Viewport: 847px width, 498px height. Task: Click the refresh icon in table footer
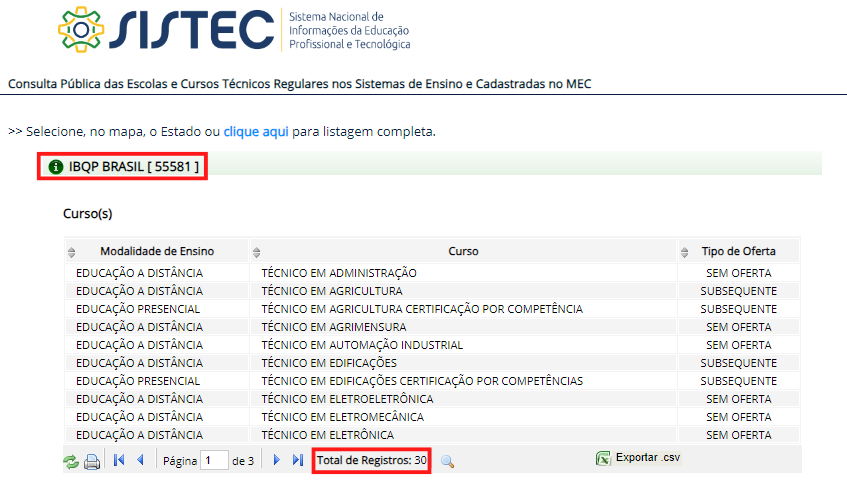[71, 462]
